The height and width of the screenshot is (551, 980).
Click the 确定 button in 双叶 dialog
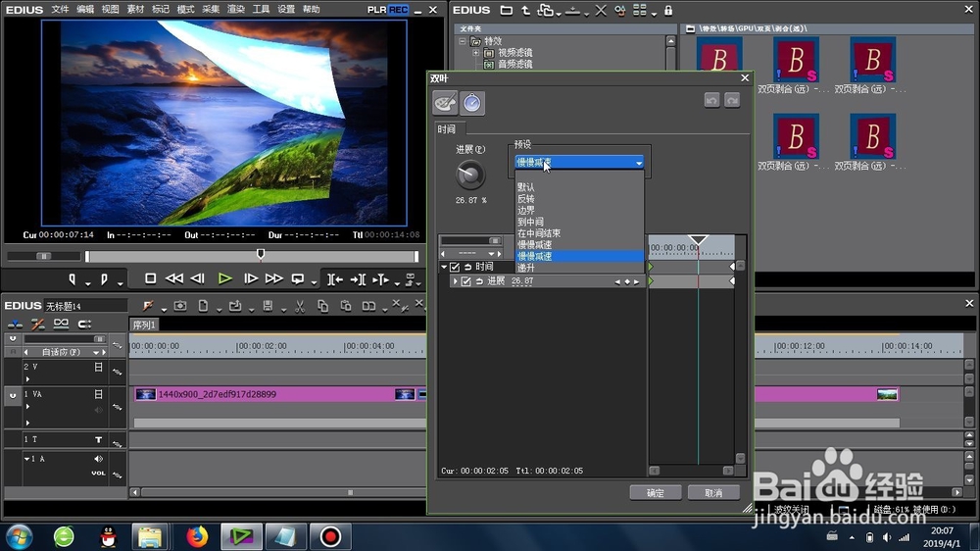pos(655,493)
